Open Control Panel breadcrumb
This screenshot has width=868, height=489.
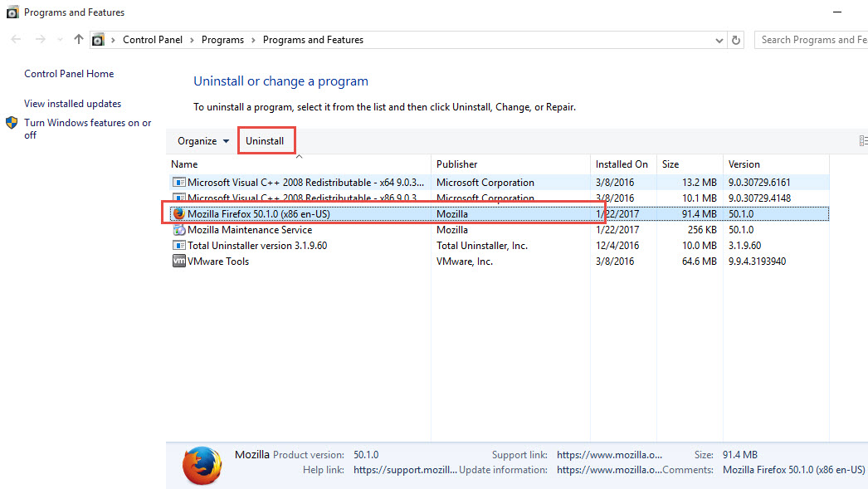(x=152, y=40)
